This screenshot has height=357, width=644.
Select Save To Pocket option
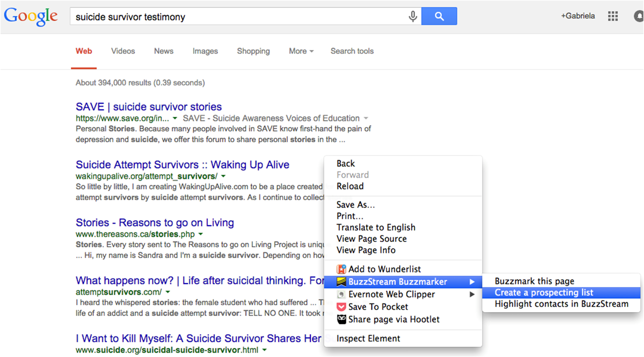[x=378, y=307]
